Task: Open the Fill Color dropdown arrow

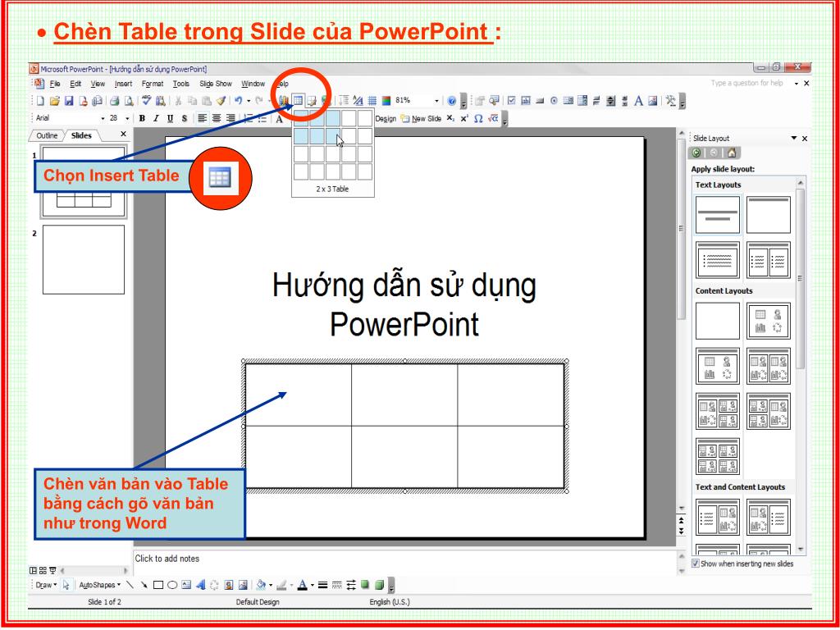Action: 271,585
